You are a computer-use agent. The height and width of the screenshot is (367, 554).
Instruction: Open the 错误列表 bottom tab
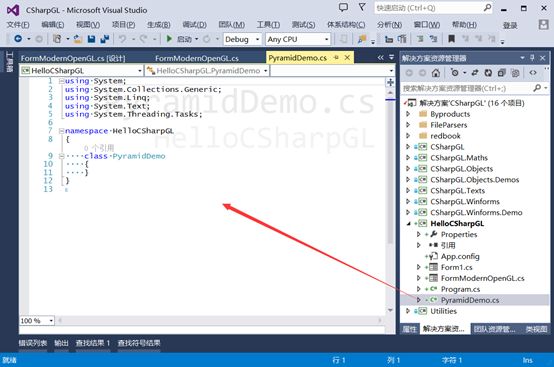[33, 343]
